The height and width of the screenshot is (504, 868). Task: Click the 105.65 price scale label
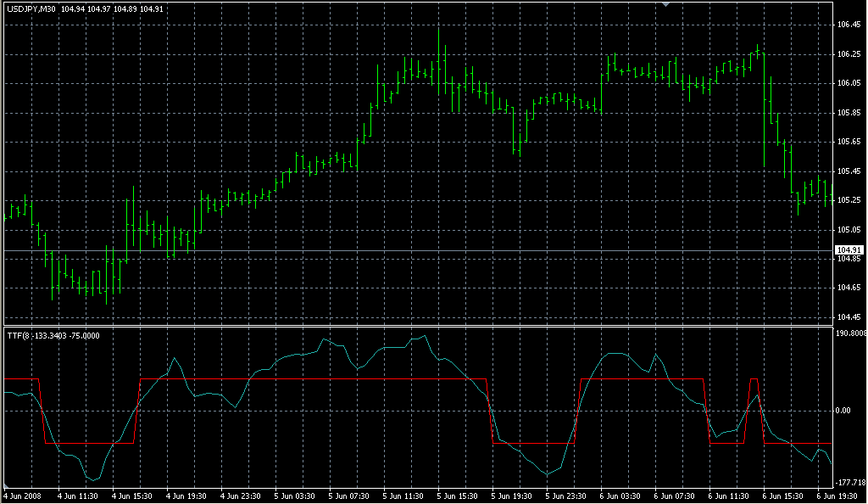click(x=848, y=142)
